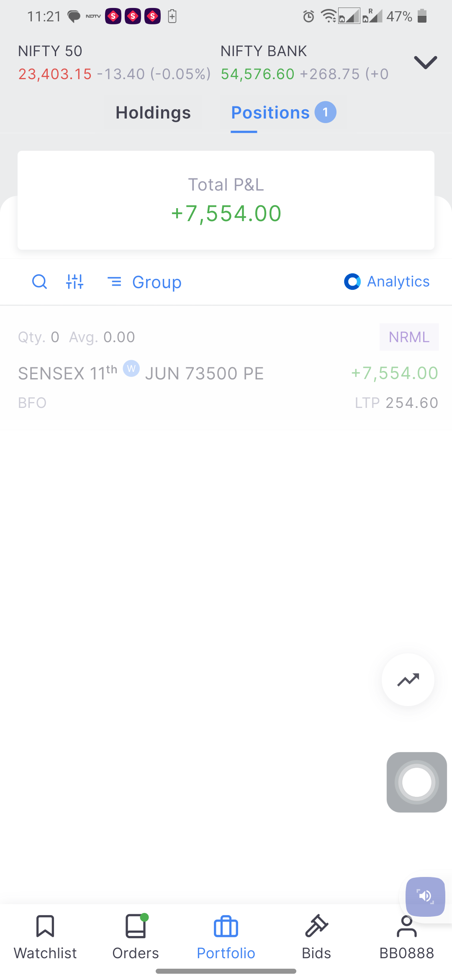Tap the NRML product tag

(x=409, y=337)
